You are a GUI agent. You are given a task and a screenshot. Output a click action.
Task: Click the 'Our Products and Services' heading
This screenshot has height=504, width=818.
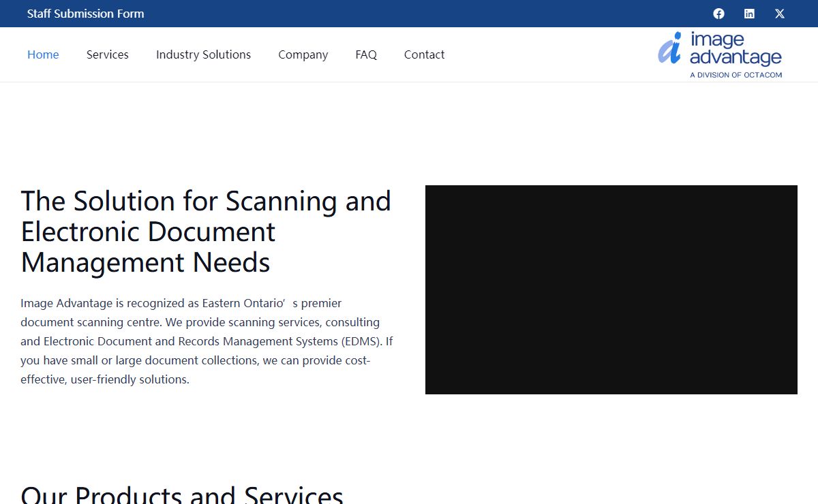tap(182, 494)
